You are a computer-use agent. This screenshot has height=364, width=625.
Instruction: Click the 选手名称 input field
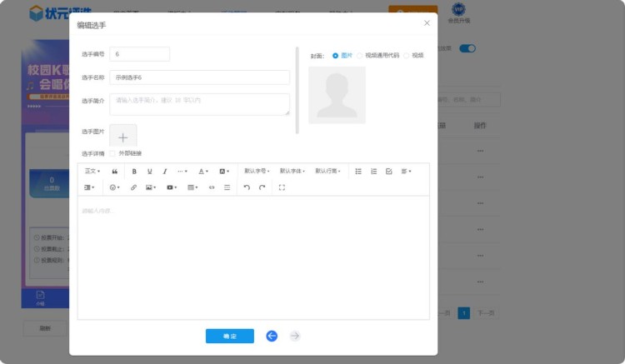(x=200, y=77)
